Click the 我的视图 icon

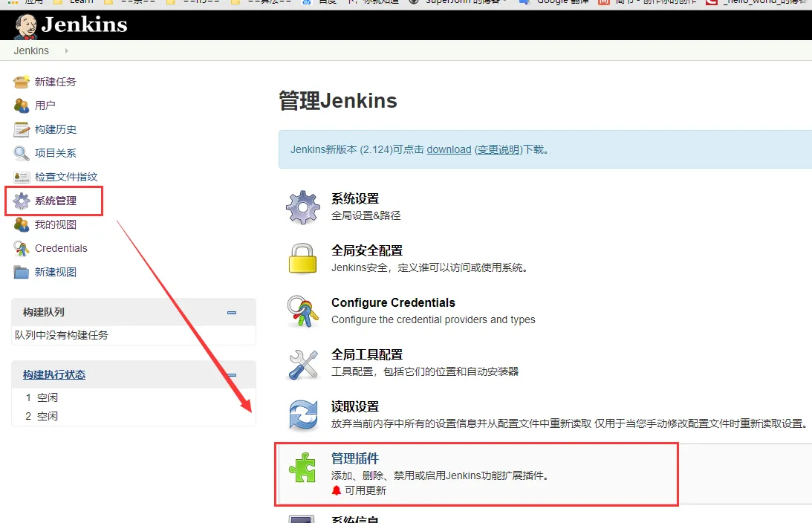(22, 225)
